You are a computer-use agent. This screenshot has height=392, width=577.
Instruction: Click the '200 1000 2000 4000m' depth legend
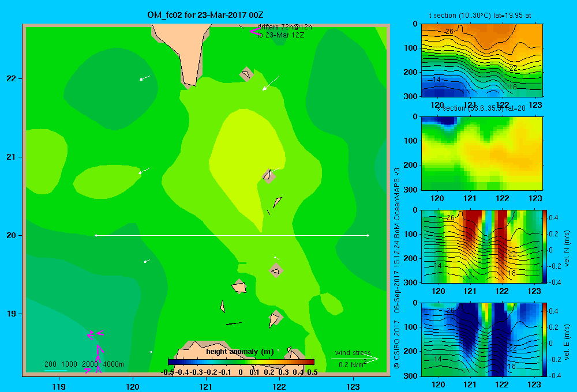(84, 364)
